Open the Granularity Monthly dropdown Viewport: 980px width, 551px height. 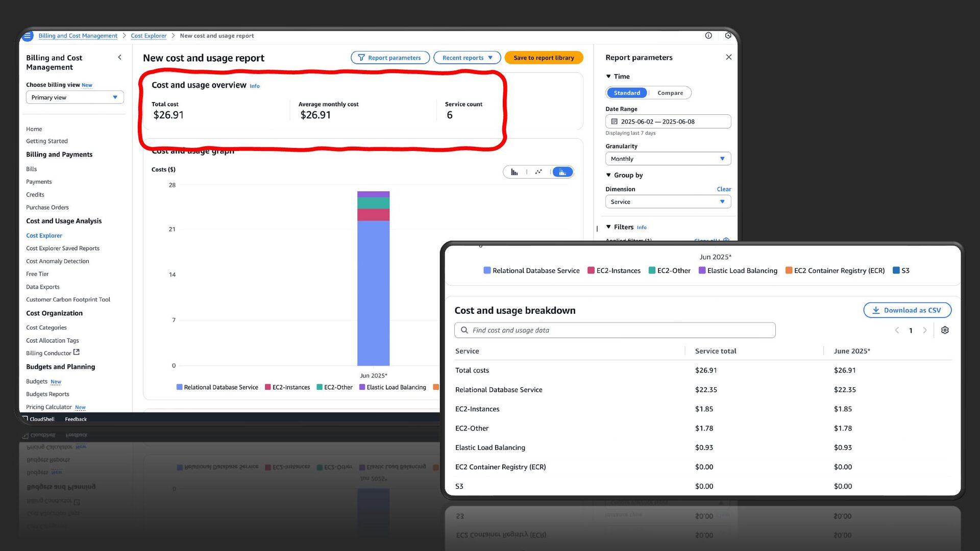click(x=668, y=159)
